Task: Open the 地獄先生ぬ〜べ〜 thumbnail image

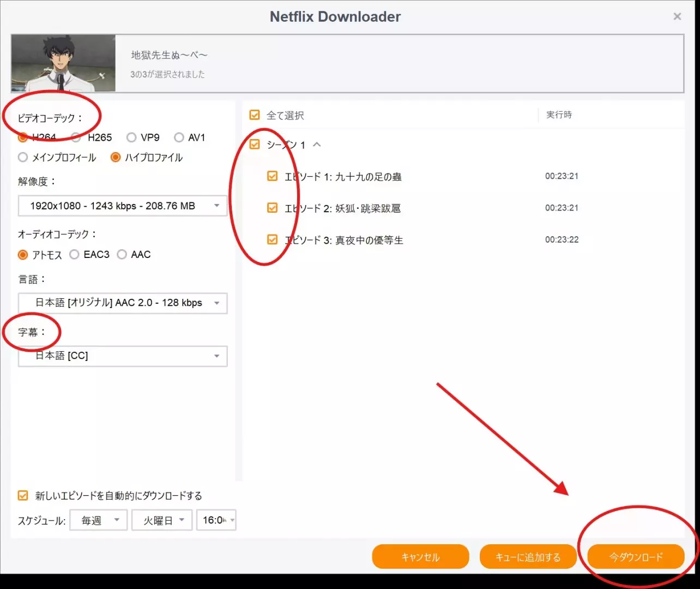Action: tap(63, 63)
